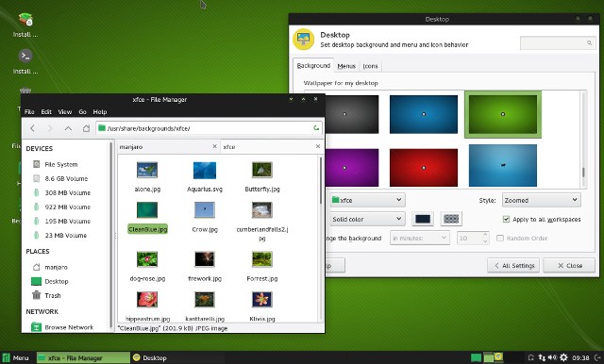Open the xfce folder dropdown

[x=366, y=200]
